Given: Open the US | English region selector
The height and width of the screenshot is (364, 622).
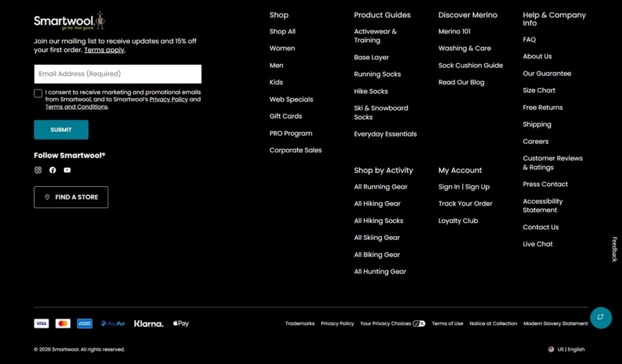Looking at the screenshot, I should click(x=567, y=349).
